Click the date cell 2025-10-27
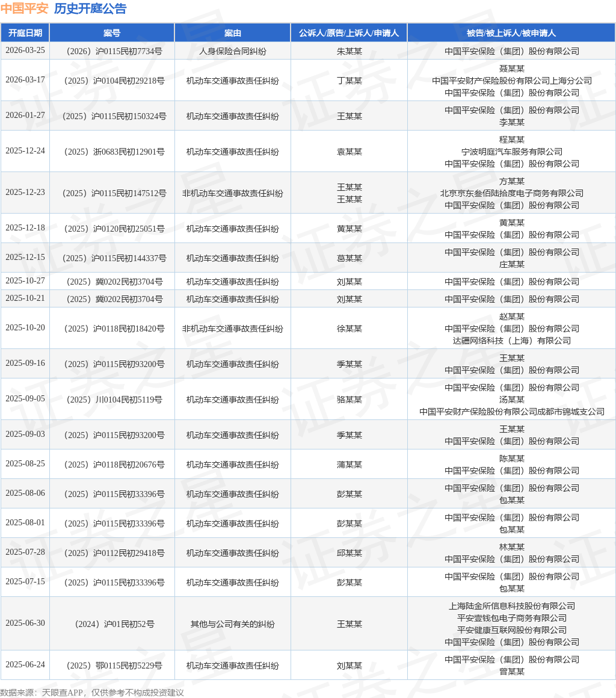 click(25, 281)
